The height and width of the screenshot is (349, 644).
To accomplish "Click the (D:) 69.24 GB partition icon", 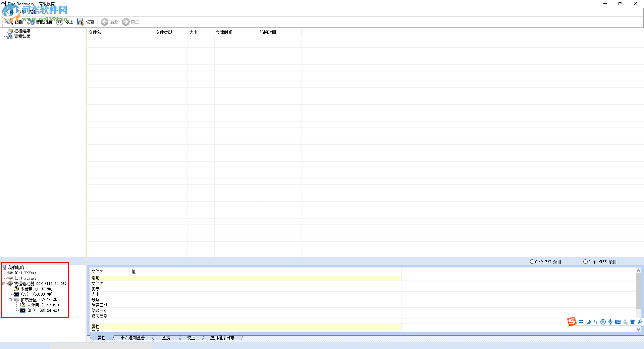I will pyautogui.click(x=23, y=310).
